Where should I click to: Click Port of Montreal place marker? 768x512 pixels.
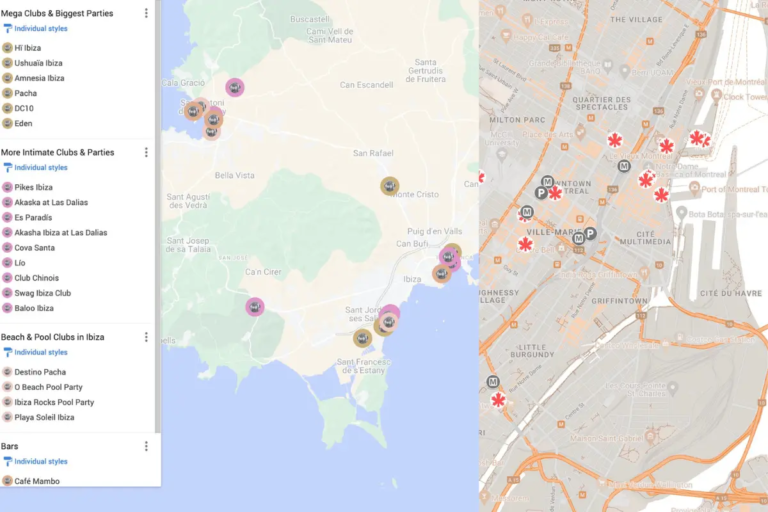(694, 189)
